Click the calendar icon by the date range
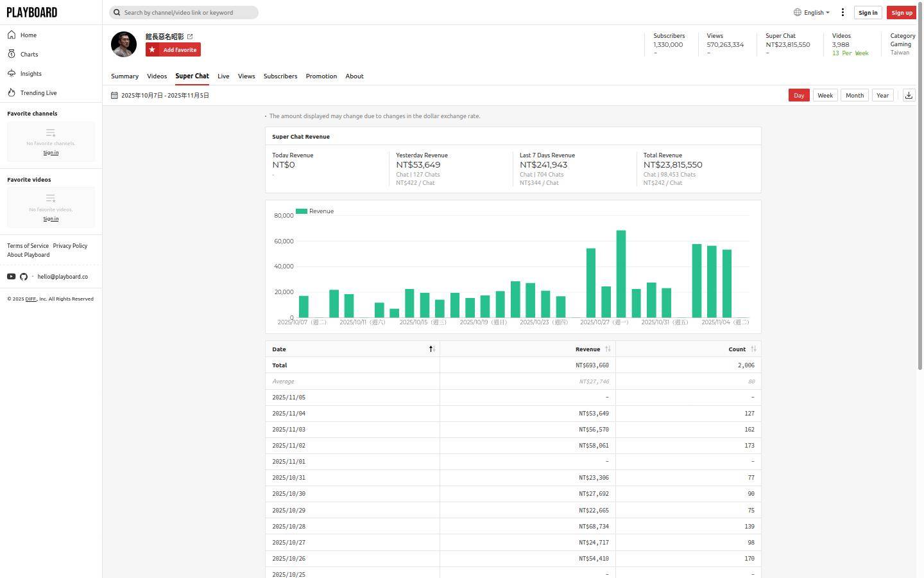 114,96
